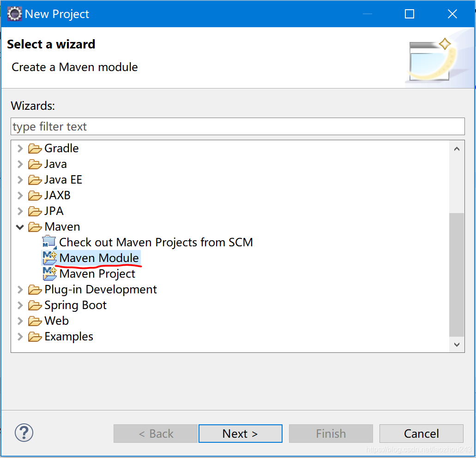
Task: Click the Spring Boot folder icon
Action: tap(35, 305)
